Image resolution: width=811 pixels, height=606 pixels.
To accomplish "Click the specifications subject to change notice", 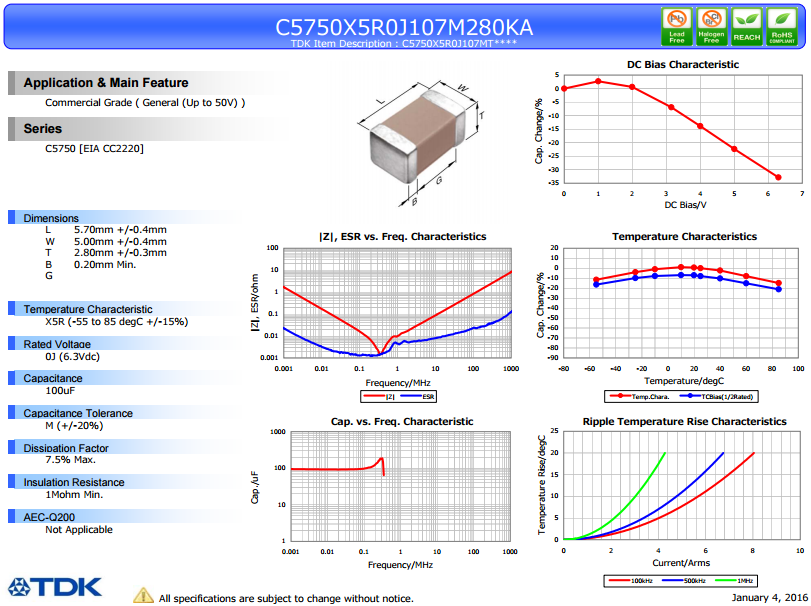I will point(286,598).
